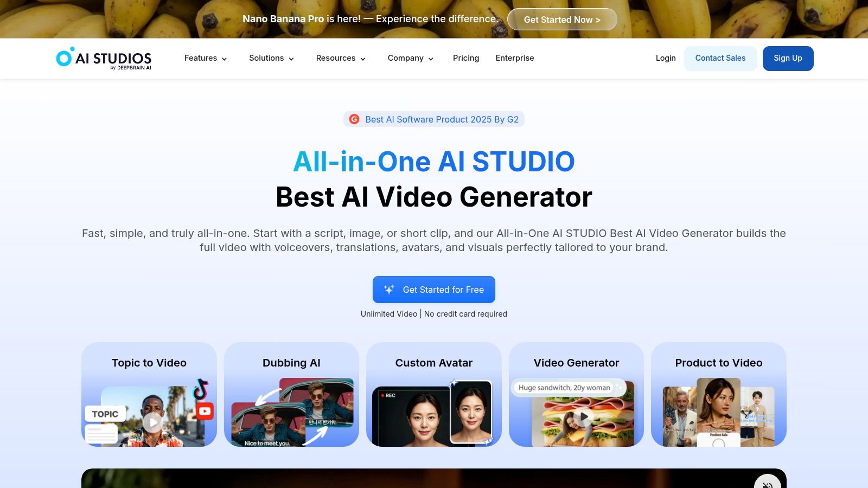Click the Login link
Image resolution: width=868 pixels, height=488 pixels.
(666, 58)
